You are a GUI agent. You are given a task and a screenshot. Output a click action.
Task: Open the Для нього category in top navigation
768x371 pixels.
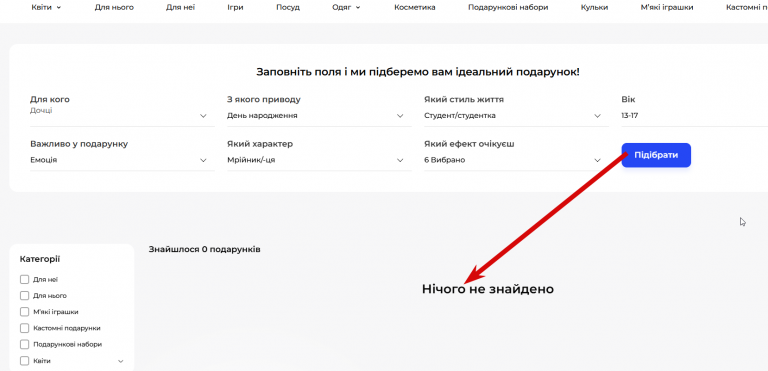coord(114,7)
